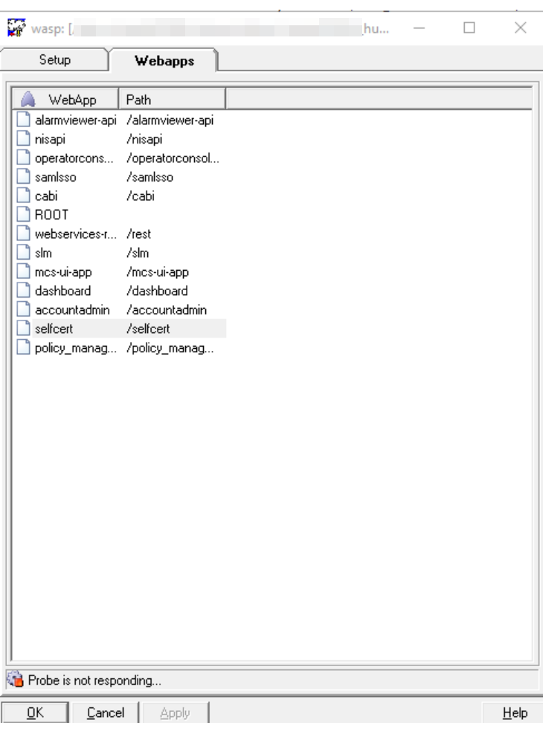The height and width of the screenshot is (737, 560).
Task: Sort the list by the WebApp column header
Action: (65, 99)
